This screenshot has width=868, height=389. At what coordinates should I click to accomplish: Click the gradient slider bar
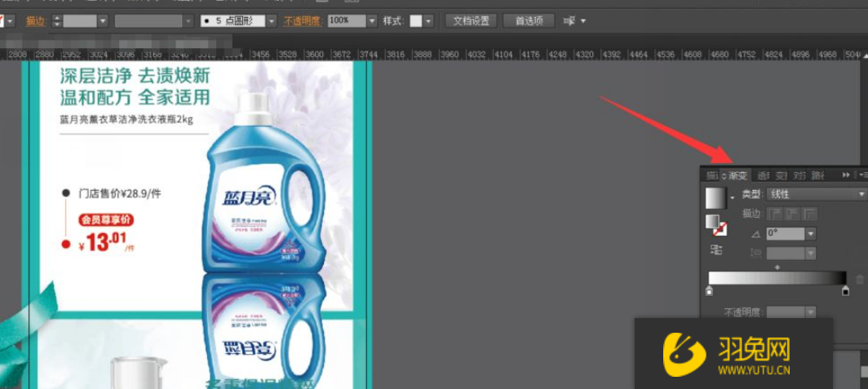777,278
